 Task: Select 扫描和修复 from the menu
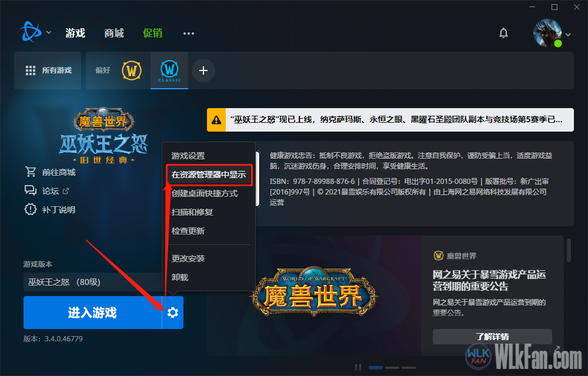192,212
